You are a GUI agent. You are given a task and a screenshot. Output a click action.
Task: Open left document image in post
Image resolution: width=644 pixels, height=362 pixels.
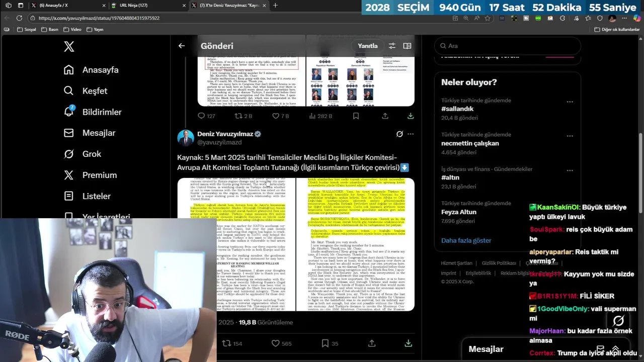point(236,244)
